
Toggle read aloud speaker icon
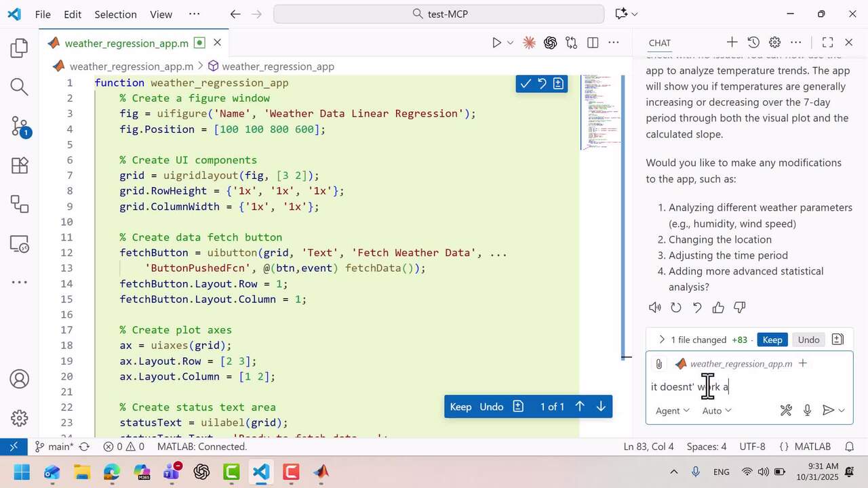tap(654, 308)
